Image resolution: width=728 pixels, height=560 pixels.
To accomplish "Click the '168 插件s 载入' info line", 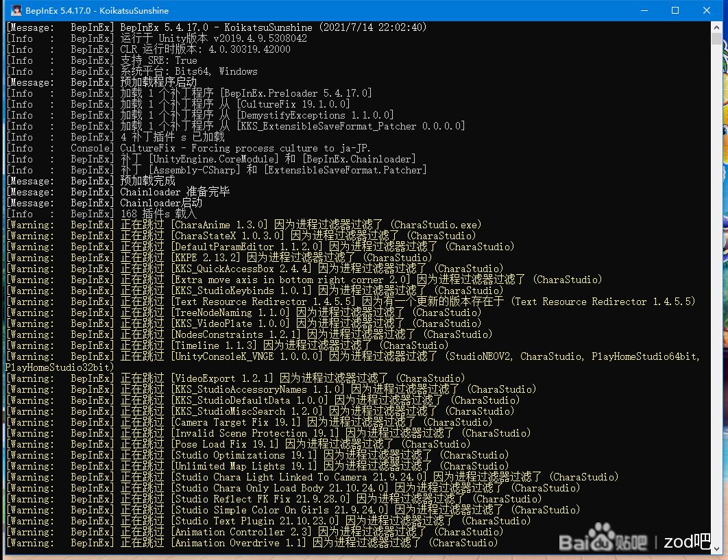I will [101, 214].
